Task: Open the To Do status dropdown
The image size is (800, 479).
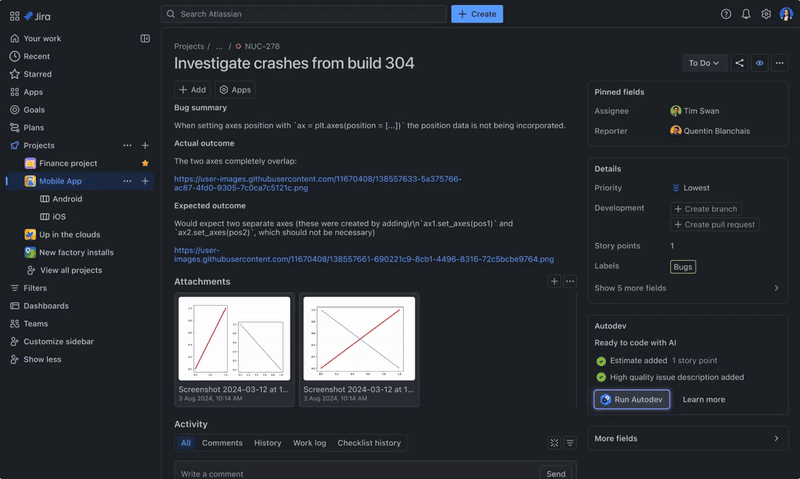Action: 704,63
